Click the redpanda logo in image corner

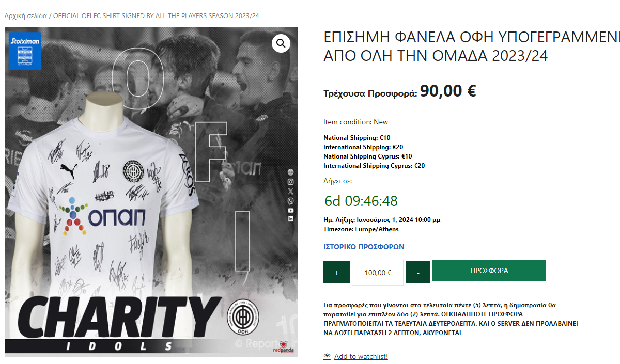coord(282,347)
